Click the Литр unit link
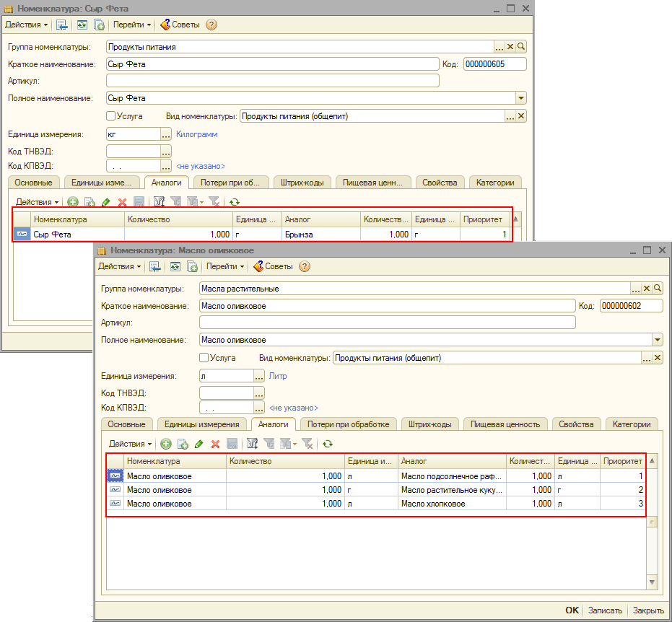672x622 pixels. pos(278,376)
